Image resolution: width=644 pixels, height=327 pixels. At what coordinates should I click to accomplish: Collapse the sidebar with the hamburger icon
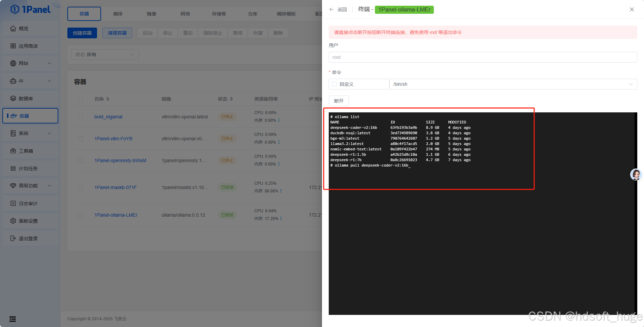[13, 319]
